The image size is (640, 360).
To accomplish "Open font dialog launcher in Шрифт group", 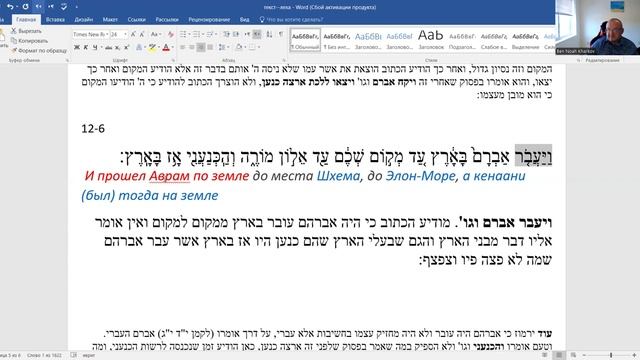I will point(173,60).
